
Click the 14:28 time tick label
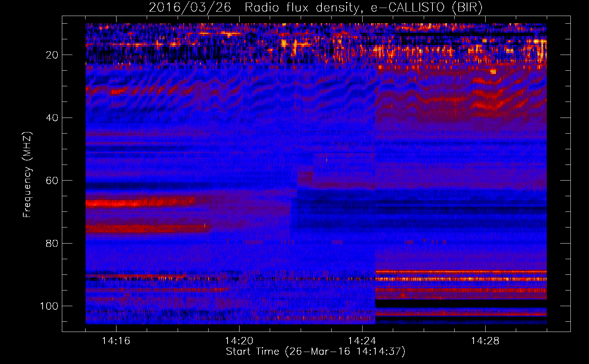click(485, 341)
